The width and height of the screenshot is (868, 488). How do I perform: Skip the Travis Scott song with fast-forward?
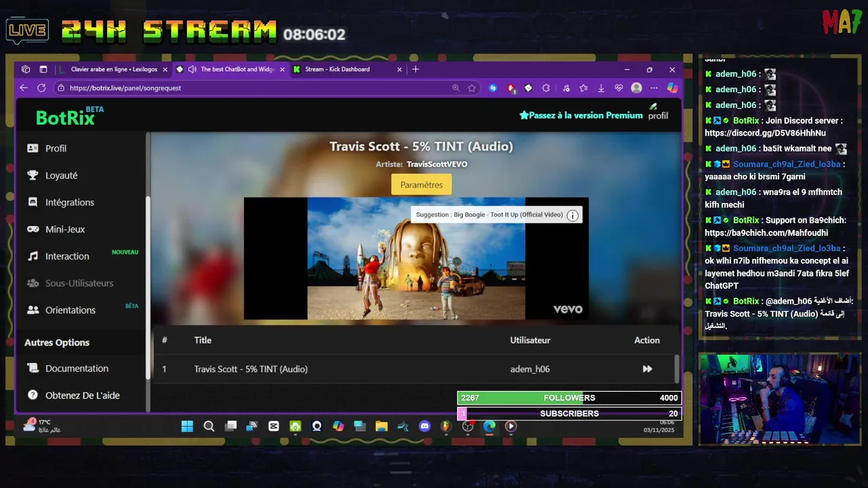click(647, 369)
